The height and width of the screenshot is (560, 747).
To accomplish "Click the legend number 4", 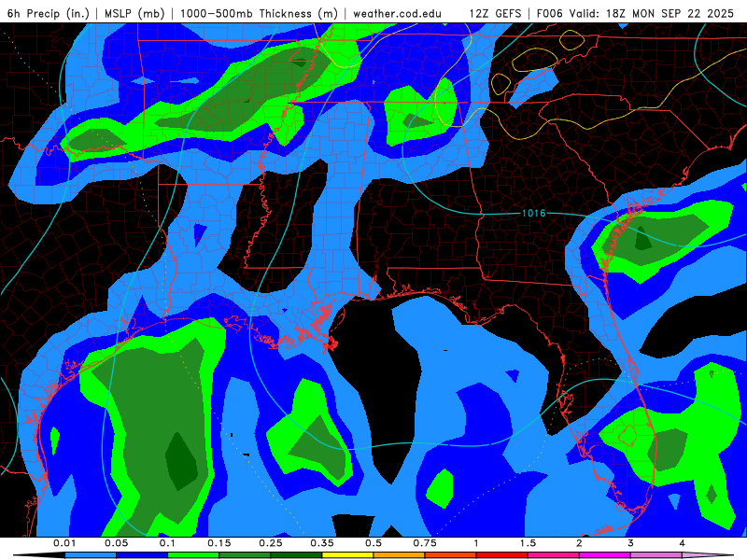I will [x=683, y=543].
